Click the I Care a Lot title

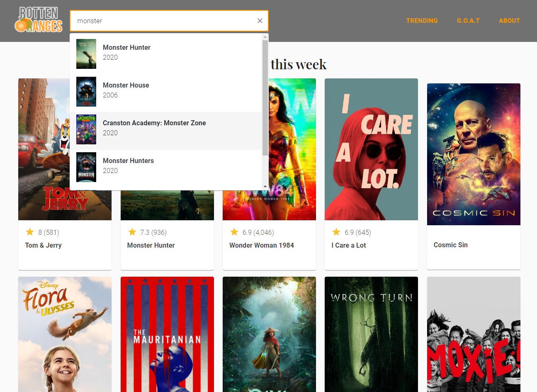click(x=349, y=245)
